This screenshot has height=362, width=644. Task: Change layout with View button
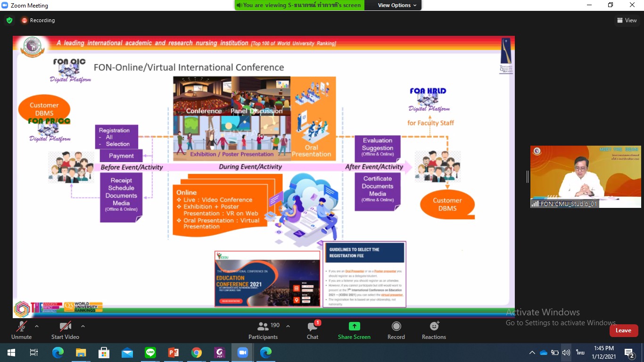click(x=627, y=20)
